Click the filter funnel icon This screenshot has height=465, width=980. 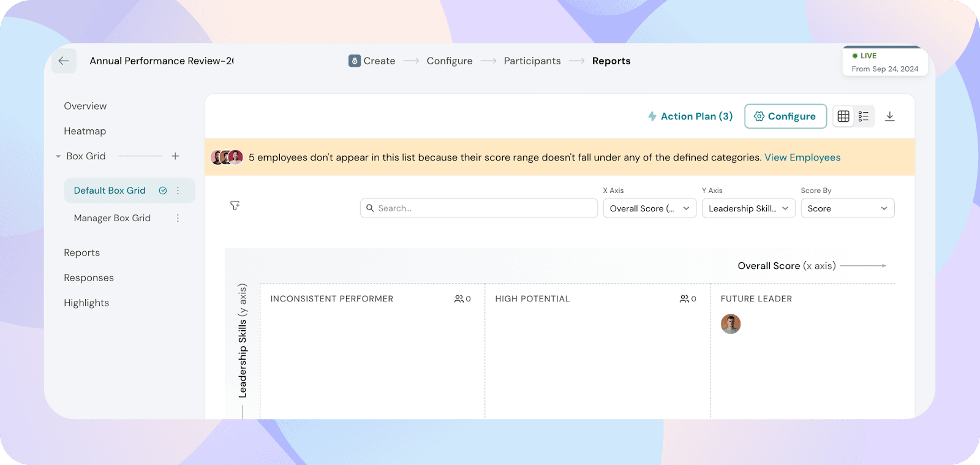[x=235, y=206]
